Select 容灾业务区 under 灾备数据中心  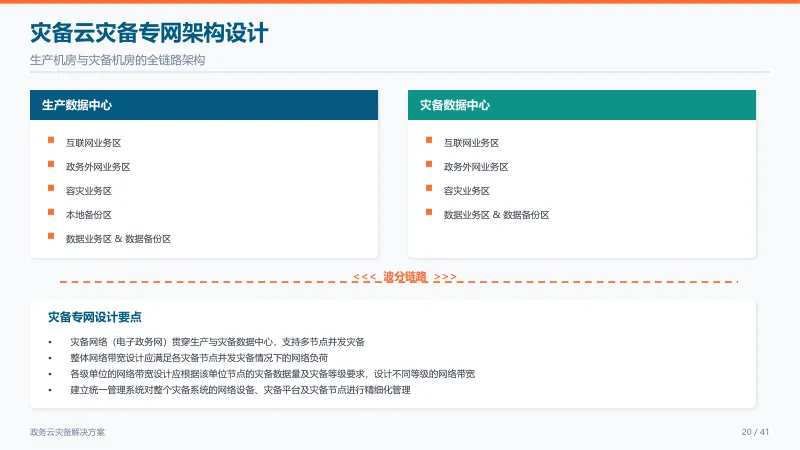coord(467,191)
